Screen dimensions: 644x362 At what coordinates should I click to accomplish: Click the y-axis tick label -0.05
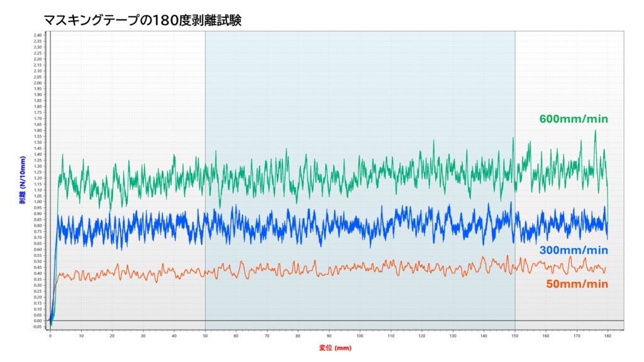click(37, 327)
